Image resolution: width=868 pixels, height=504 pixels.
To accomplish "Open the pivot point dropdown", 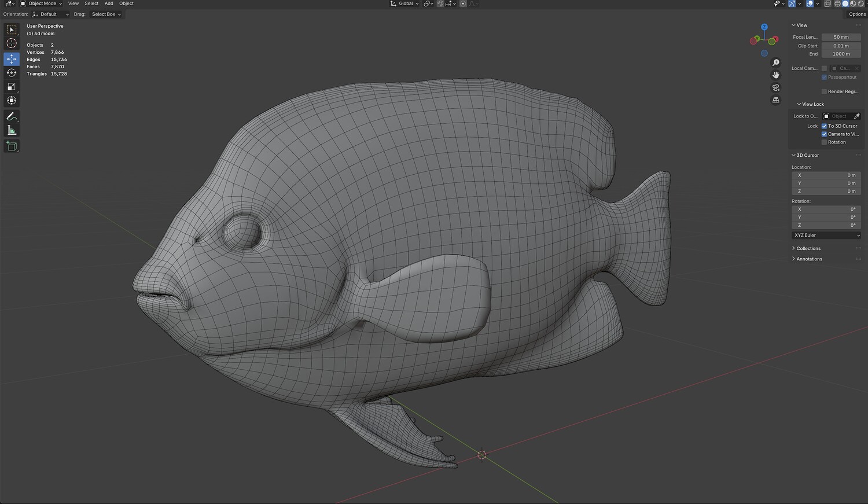I will (428, 3).
